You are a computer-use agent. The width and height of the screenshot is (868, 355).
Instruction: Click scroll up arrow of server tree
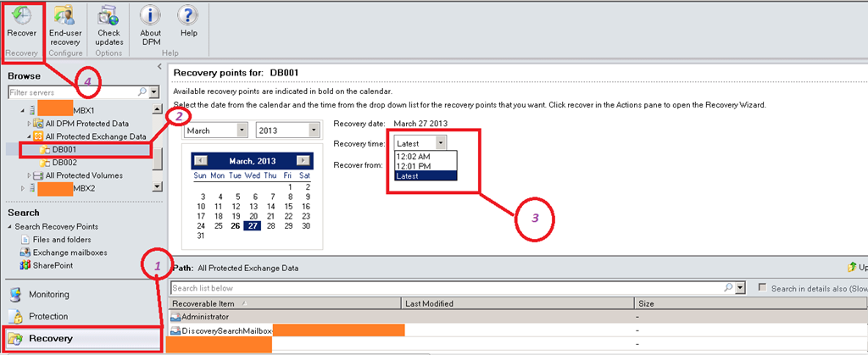coord(157,109)
